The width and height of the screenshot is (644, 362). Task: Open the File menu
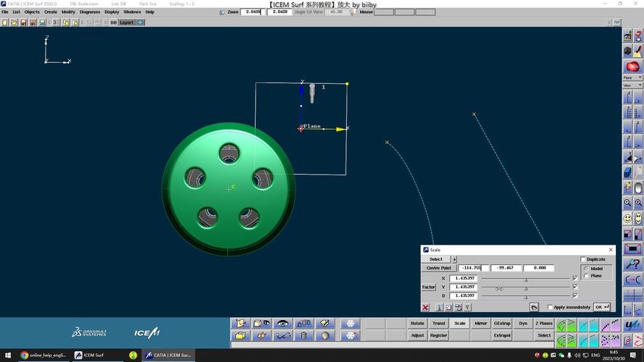(5, 12)
